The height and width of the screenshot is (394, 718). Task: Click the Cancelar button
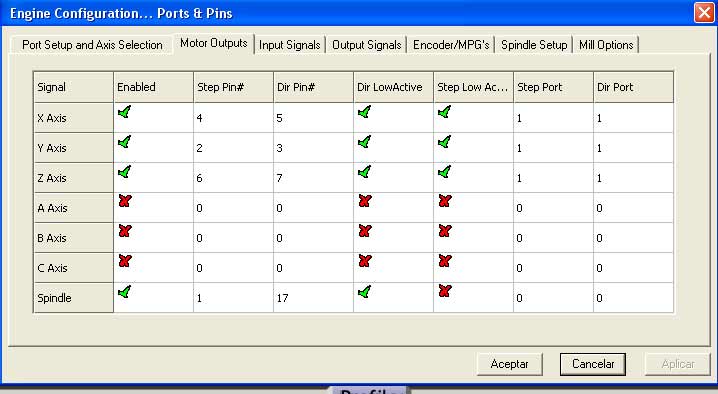coord(593,364)
